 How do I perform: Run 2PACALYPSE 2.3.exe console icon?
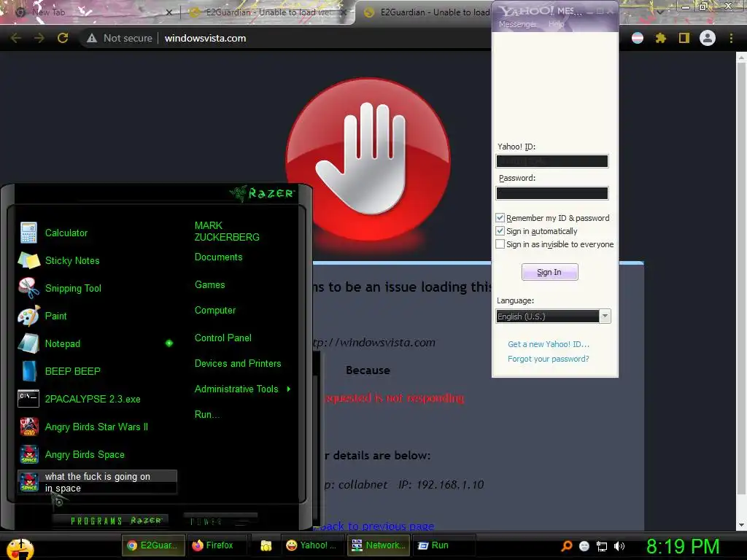tap(28, 399)
